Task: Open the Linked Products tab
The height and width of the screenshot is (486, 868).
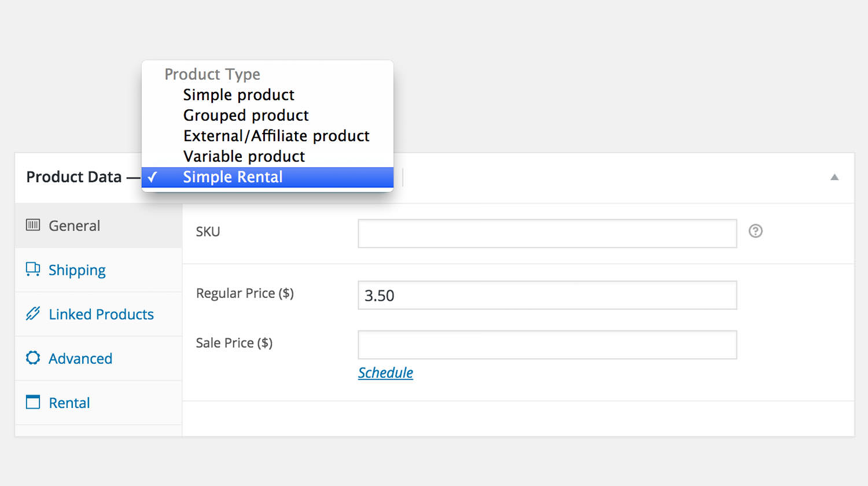Action: click(x=98, y=314)
